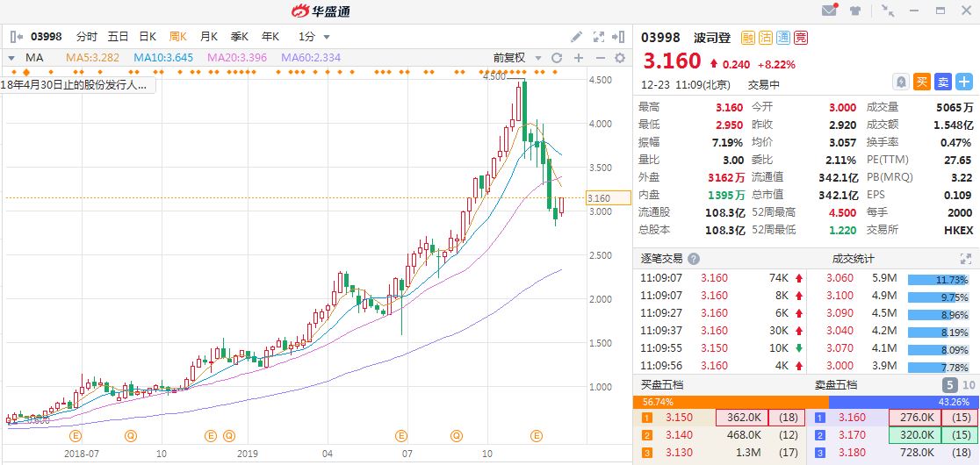Click the blue 卖 sell button
This screenshot has height=465, width=980.
942,82
